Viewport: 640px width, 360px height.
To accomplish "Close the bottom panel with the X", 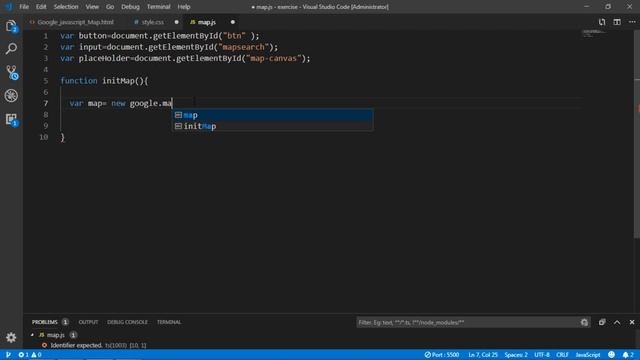I will (x=632, y=322).
